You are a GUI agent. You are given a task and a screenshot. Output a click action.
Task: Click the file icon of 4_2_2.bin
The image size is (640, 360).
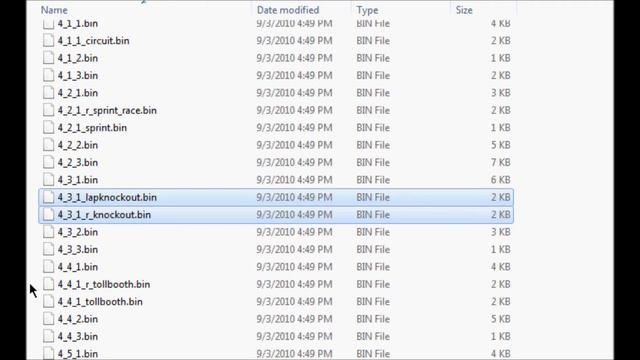(x=49, y=145)
